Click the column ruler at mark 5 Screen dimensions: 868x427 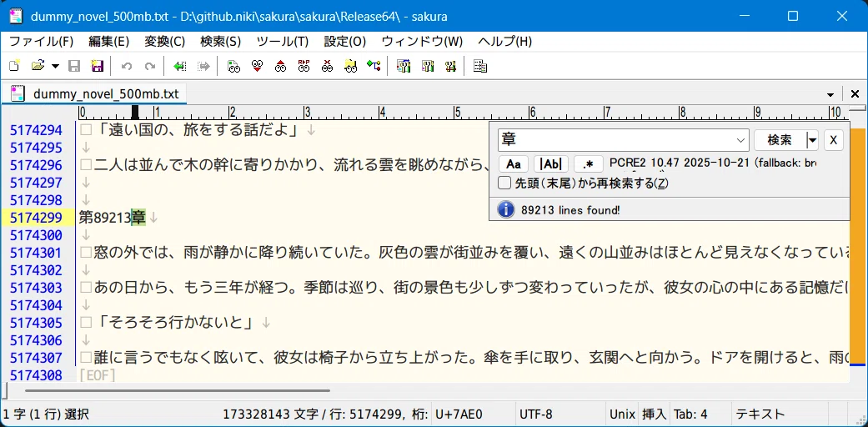point(457,113)
